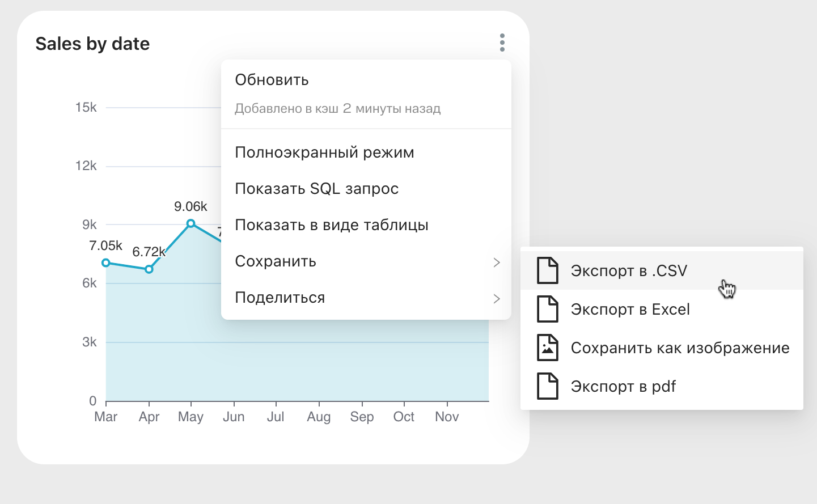Click the file icon beside Экспорт в .CSV
The image size is (817, 504).
(x=547, y=270)
